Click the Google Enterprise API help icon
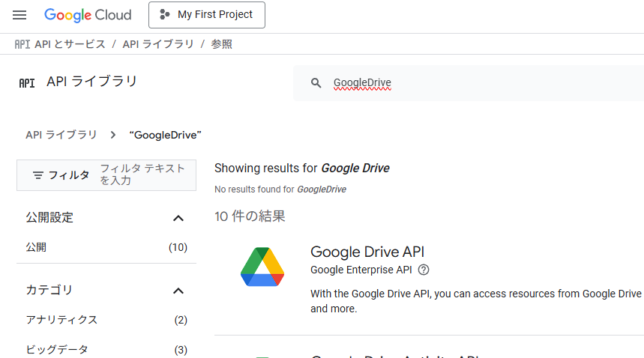This screenshot has width=644, height=358. coord(424,270)
